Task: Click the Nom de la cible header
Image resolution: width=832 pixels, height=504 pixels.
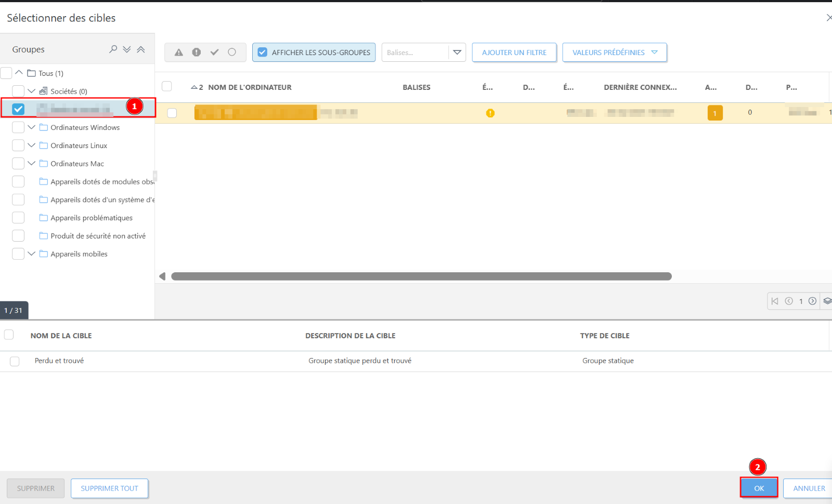Action: [x=61, y=336]
